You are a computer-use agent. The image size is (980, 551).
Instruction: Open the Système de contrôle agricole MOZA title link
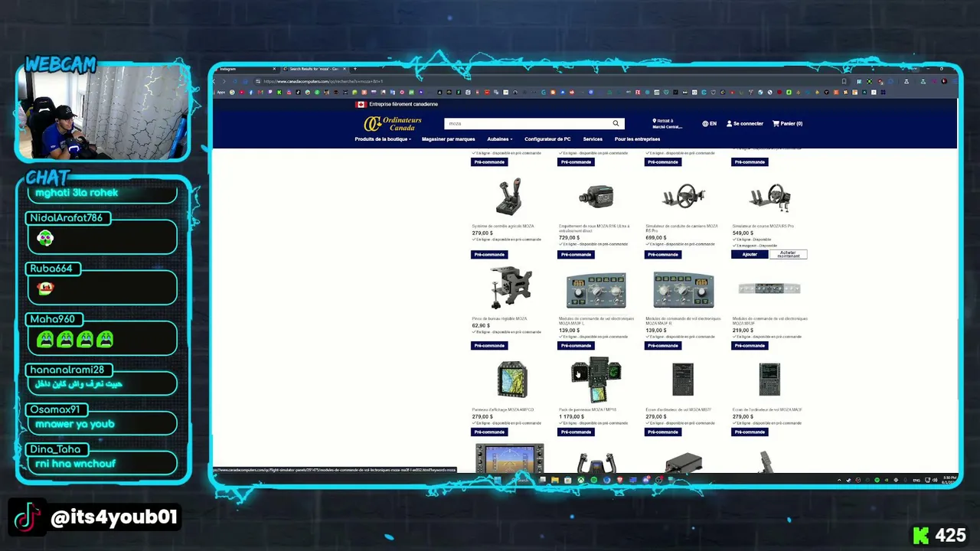(503, 227)
